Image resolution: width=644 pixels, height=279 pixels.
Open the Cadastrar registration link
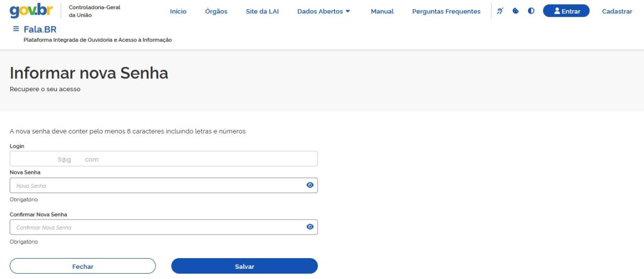coord(617,11)
